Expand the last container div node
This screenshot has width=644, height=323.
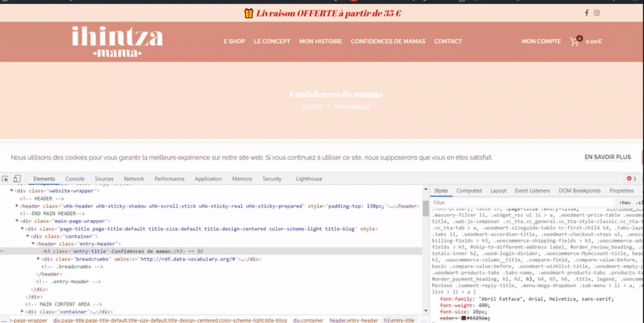[x=22, y=311]
